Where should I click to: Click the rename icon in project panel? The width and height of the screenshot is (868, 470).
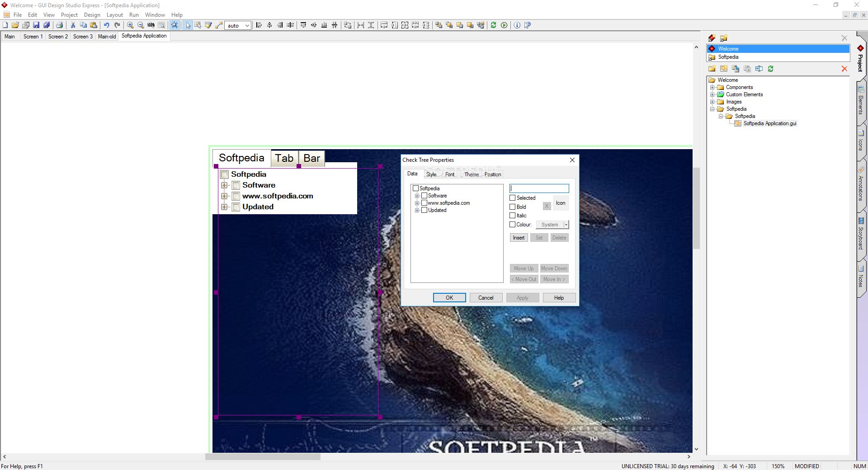(759, 69)
